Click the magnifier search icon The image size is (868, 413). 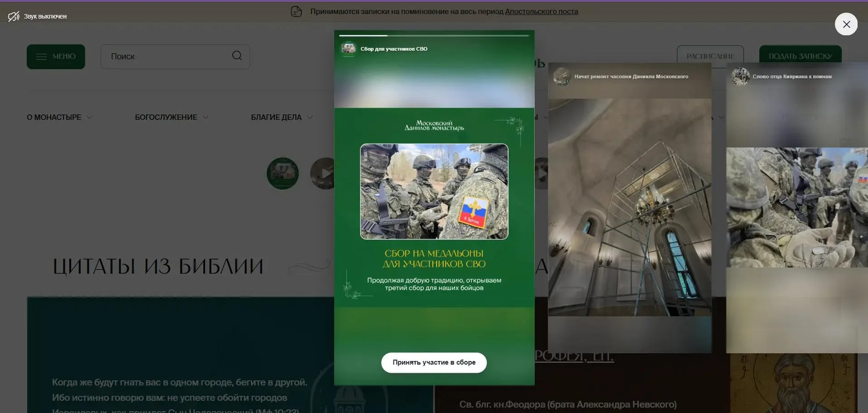pos(237,56)
